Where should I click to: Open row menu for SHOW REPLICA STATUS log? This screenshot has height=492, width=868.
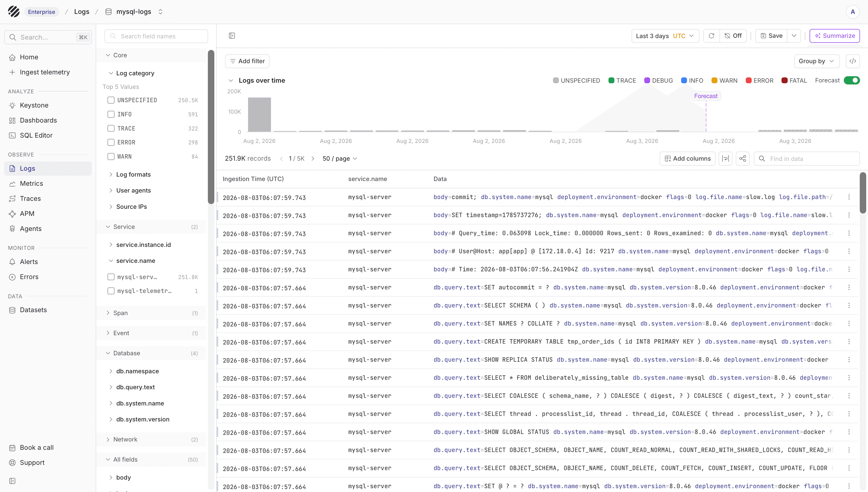coord(849,359)
